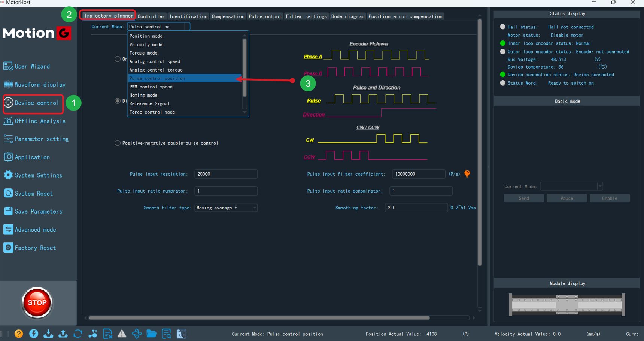The height and width of the screenshot is (341, 644).
Task: Click the Pulse input filter coefficient field
Action: point(419,174)
